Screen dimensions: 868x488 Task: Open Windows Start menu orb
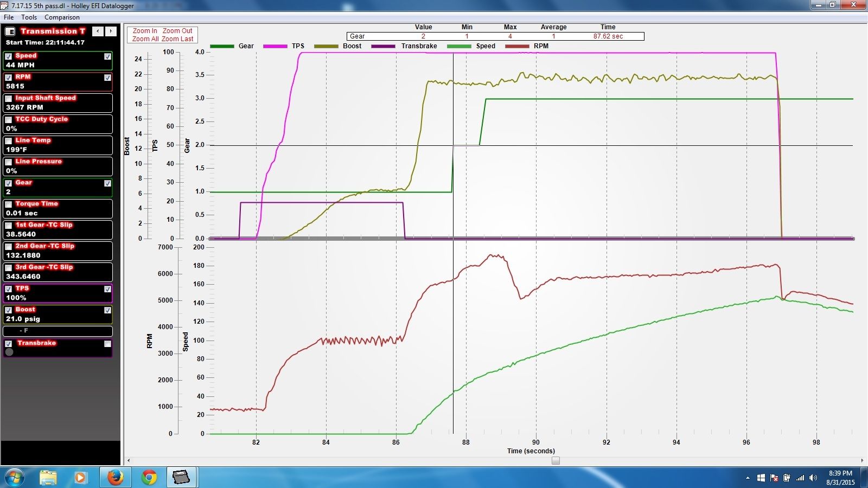coord(15,477)
